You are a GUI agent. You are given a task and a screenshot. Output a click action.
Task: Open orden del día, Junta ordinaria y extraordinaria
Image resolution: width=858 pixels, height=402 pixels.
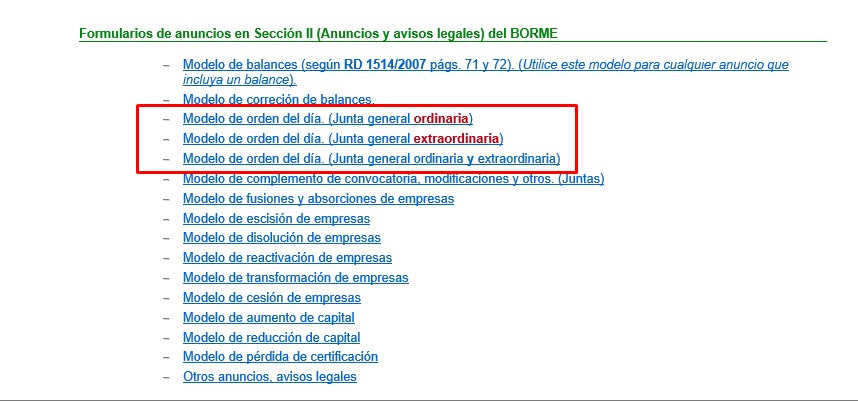pyautogui.click(x=371, y=159)
